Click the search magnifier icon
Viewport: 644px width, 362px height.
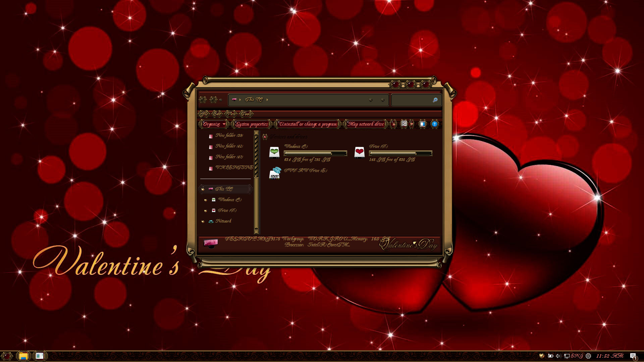click(435, 100)
